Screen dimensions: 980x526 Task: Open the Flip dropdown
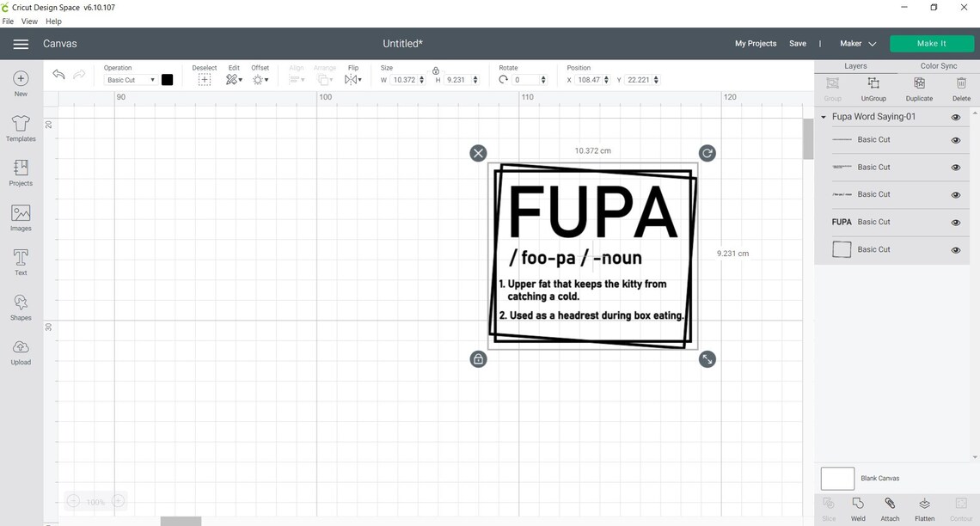[x=353, y=79]
